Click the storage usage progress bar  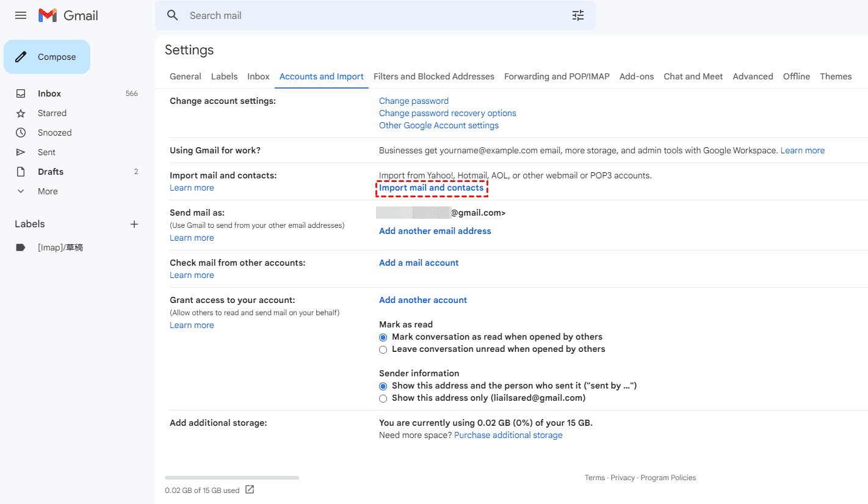click(232, 477)
